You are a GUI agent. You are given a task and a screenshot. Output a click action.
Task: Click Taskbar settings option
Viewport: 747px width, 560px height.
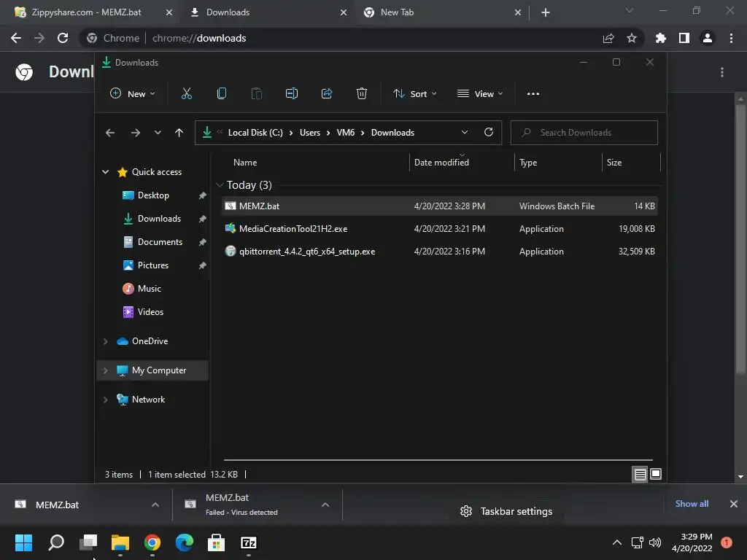(x=506, y=511)
